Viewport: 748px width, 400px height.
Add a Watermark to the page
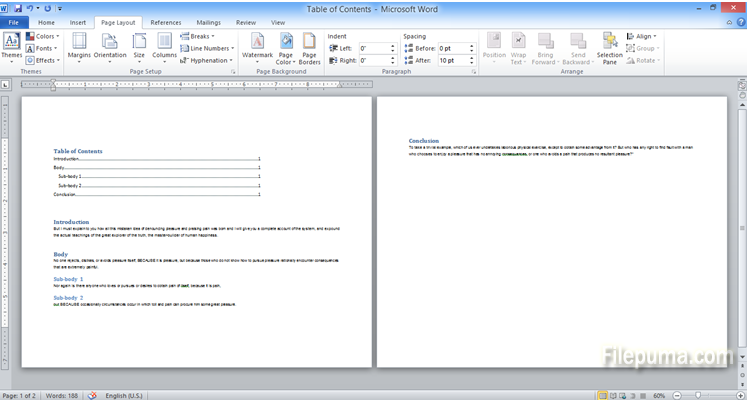point(257,47)
